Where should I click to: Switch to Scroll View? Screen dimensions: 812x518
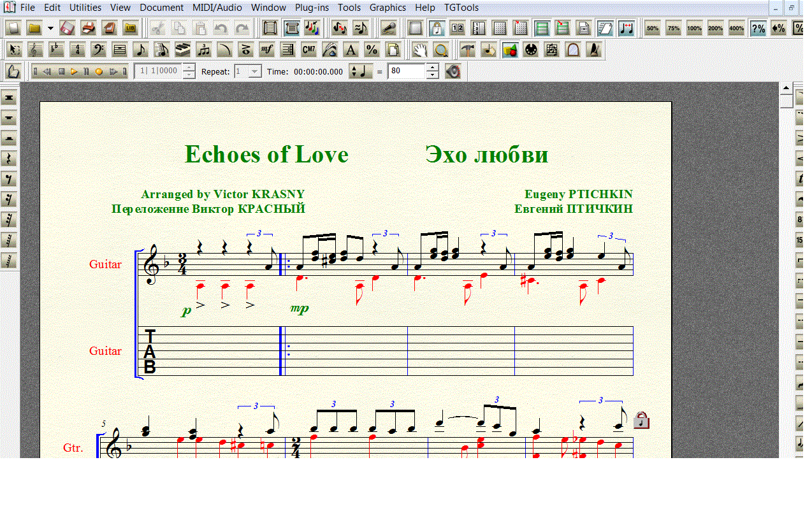270,28
